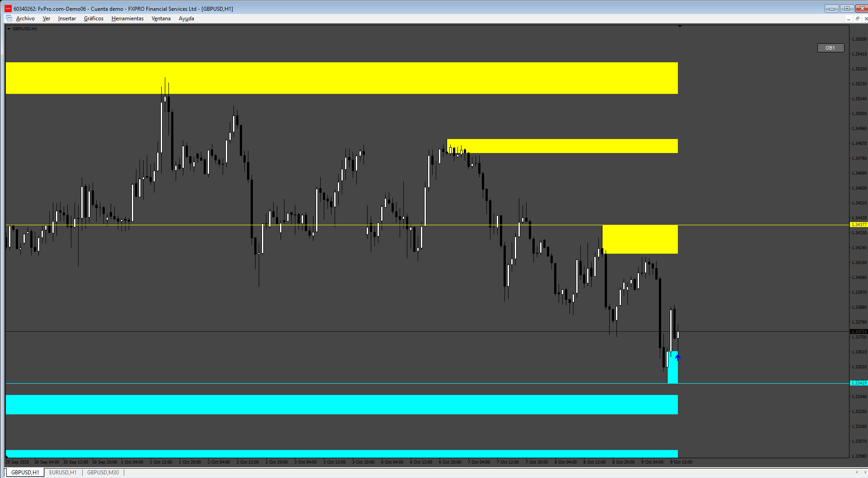This screenshot has width=868, height=478.
Task: Open the Ventana menu
Action: tap(161, 19)
